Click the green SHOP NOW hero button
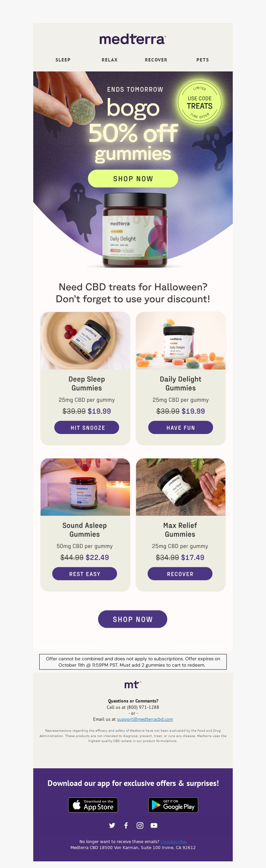Image resolution: width=266 pixels, height=868 pixels. tap(133, 178)
